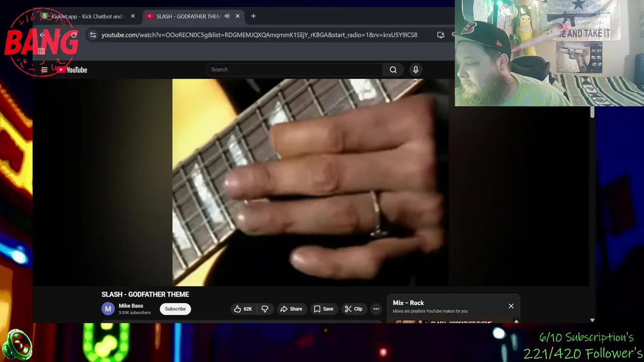This screenshot has width=644, height=362.
Task: Open the YouTube hamburger guide menu
Action: click(44, 70)
